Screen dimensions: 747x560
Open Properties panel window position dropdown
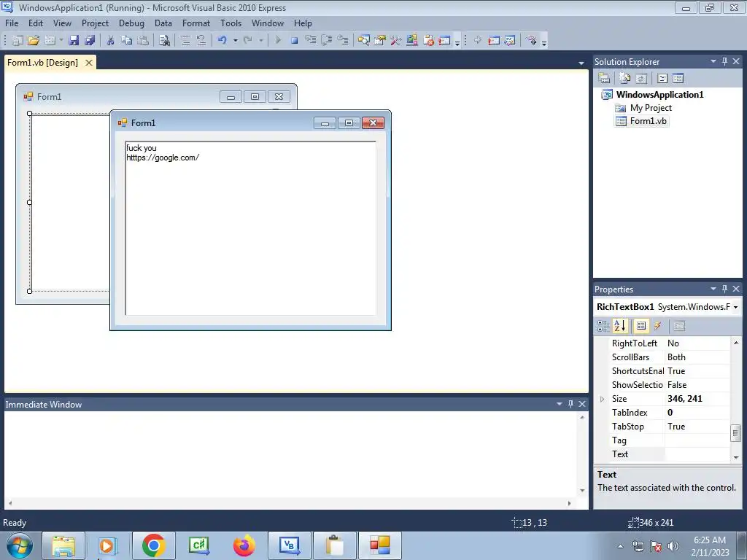pos(713,289)
